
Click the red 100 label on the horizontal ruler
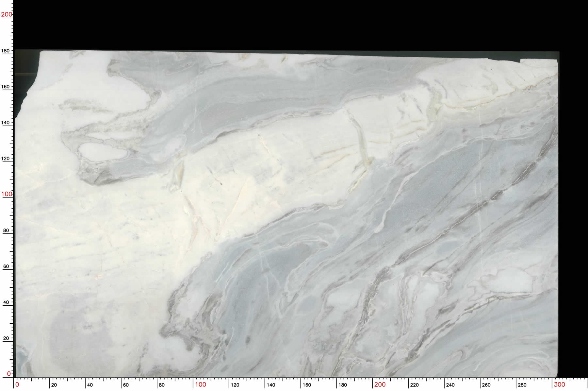[201, 384]
